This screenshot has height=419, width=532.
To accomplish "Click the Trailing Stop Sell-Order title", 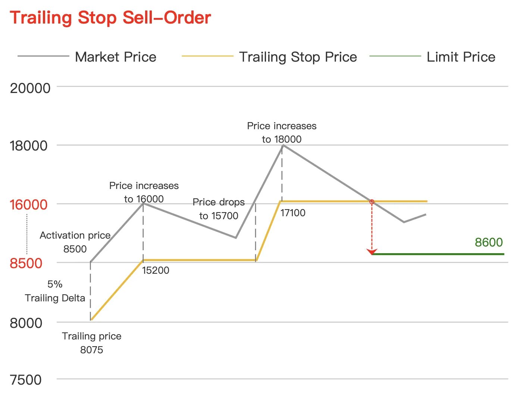I will pyautogui.click(x=110, y=18).
